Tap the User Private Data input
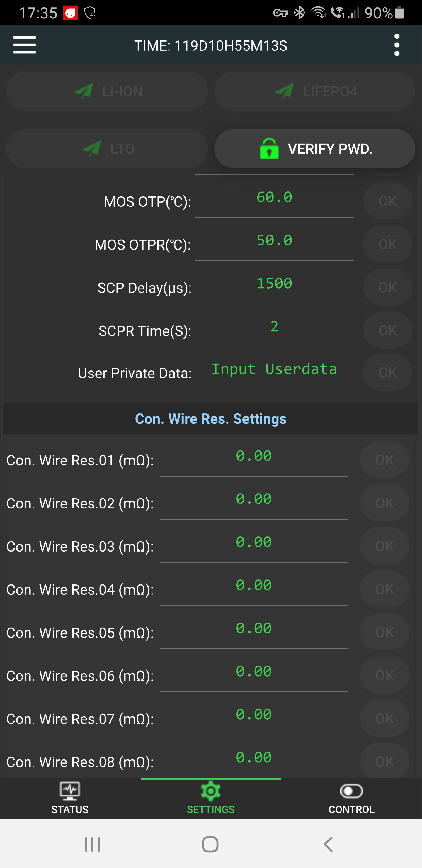Image resolution: width=422 pixels, height=868 pixels. (274, 369)
